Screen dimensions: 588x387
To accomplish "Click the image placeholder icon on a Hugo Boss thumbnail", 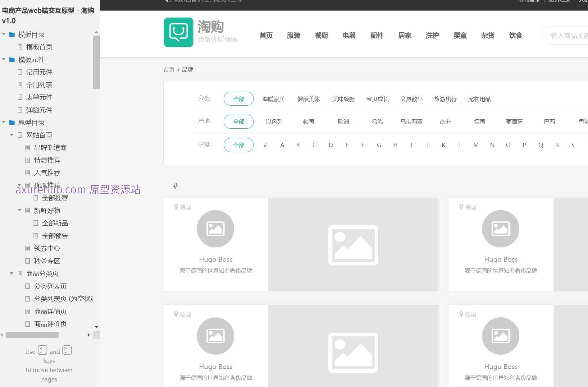I will pos(216,228).
